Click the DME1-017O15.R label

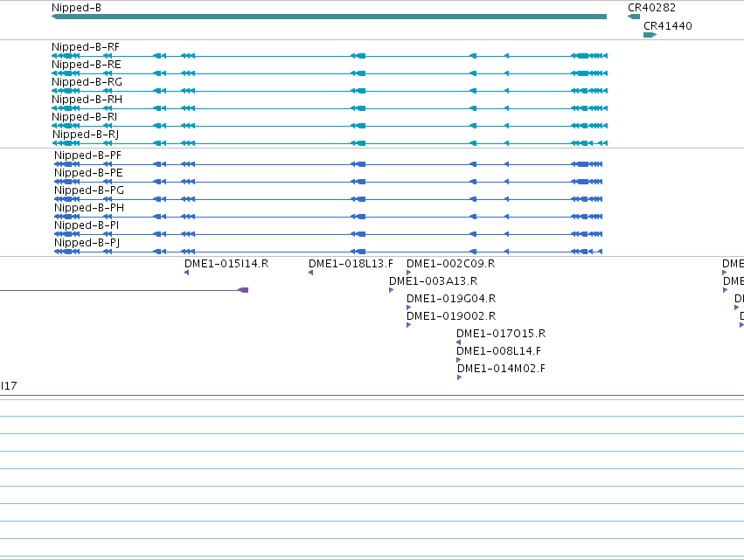coord(501,334)
